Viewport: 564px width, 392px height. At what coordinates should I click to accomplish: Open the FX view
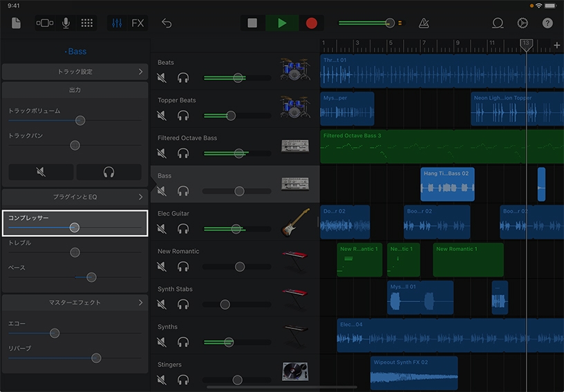coord(138,23)
